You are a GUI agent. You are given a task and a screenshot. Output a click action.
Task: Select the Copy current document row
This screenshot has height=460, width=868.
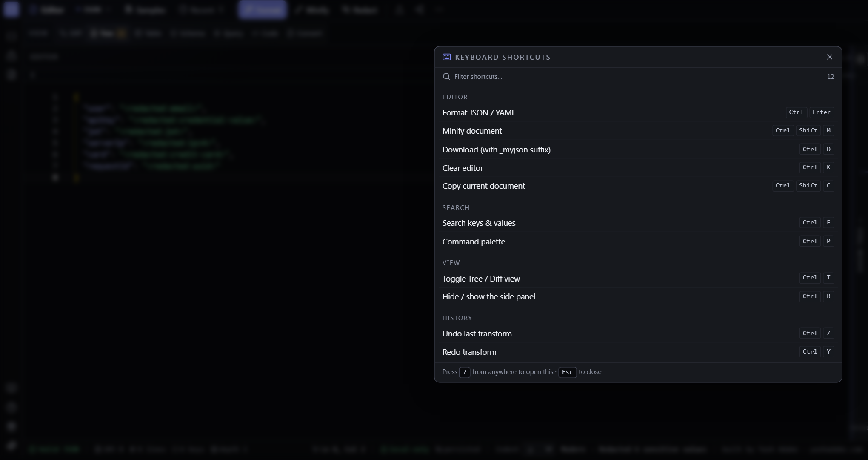(638, 186)
